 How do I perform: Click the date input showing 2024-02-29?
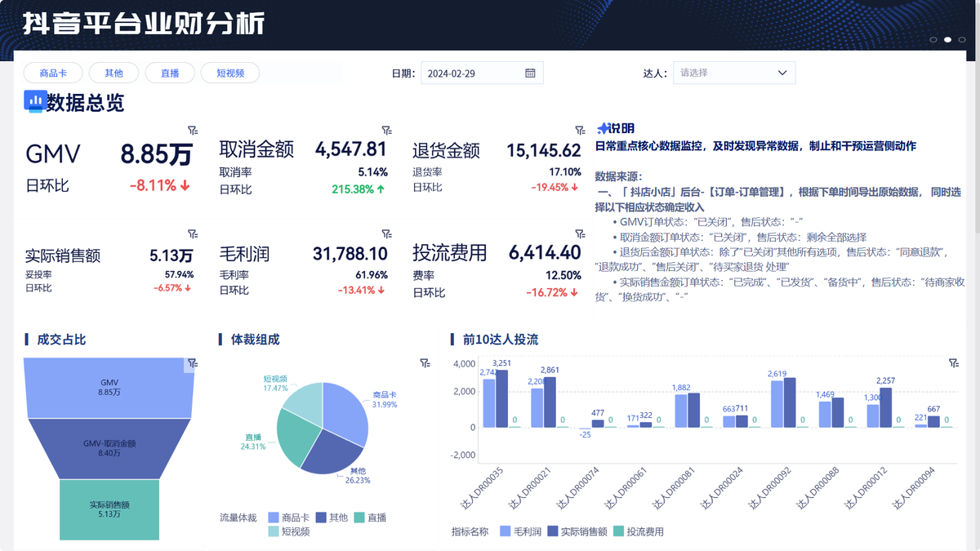coord(482,73)
